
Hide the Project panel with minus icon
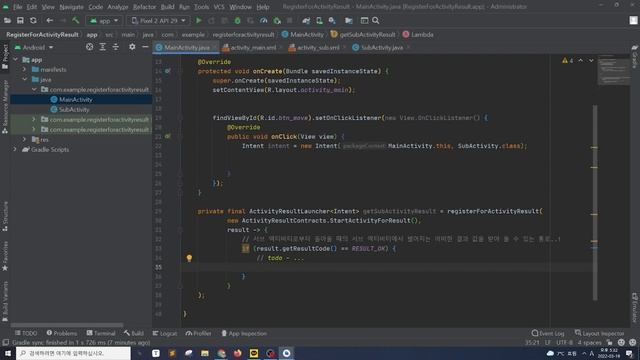point(145,47)
